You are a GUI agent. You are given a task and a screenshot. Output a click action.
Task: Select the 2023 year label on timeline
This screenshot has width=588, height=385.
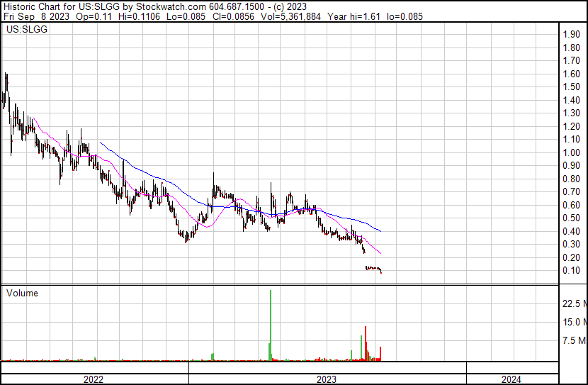327,379
